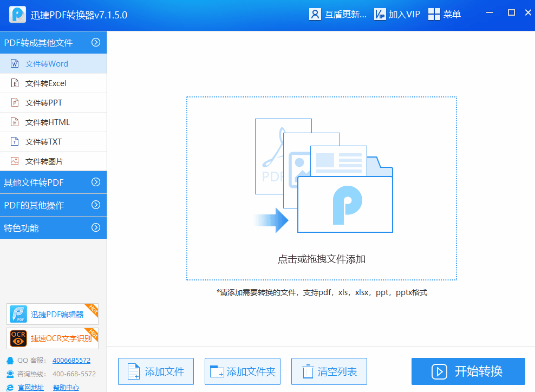Screen dimensions: 535x392
Task: Open the 菜单 menu
Action: [446, 14]
